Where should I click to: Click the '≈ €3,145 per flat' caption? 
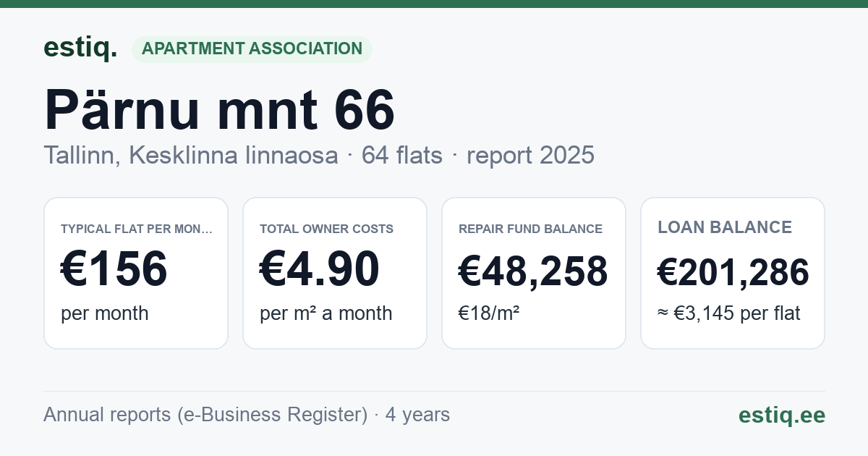click(x=729, y=314)
